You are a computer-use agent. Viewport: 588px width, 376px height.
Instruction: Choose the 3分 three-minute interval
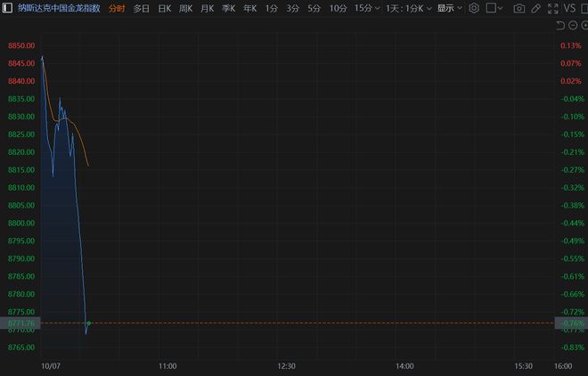293,8
